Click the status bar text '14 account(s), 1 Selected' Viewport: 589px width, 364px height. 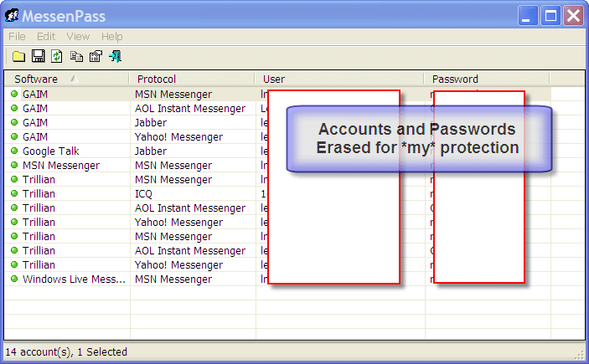pyautogui.click(x=66, y=352)
